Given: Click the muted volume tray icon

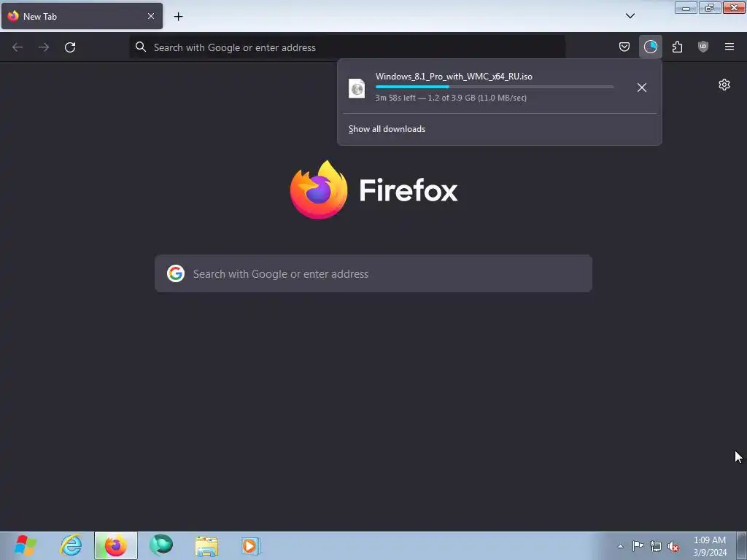Looking at the screenshot, I should click(x=673, y=547).
